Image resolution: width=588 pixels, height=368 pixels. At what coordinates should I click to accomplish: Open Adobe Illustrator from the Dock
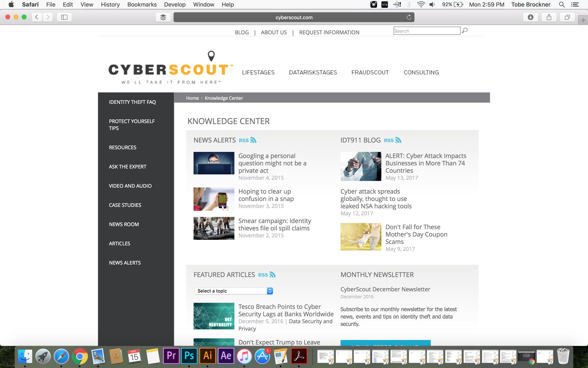pos(207,356)
